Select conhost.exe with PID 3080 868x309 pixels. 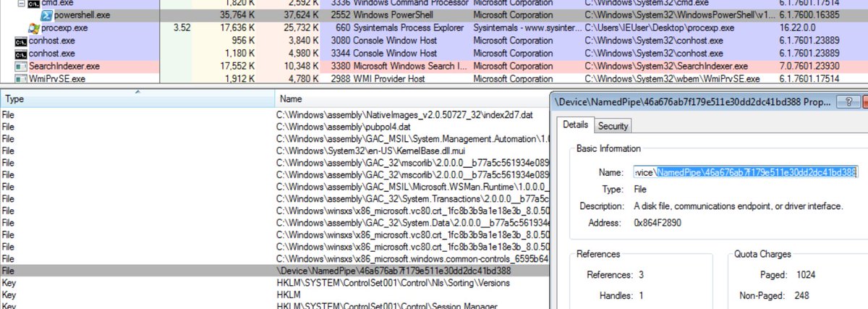51,41
